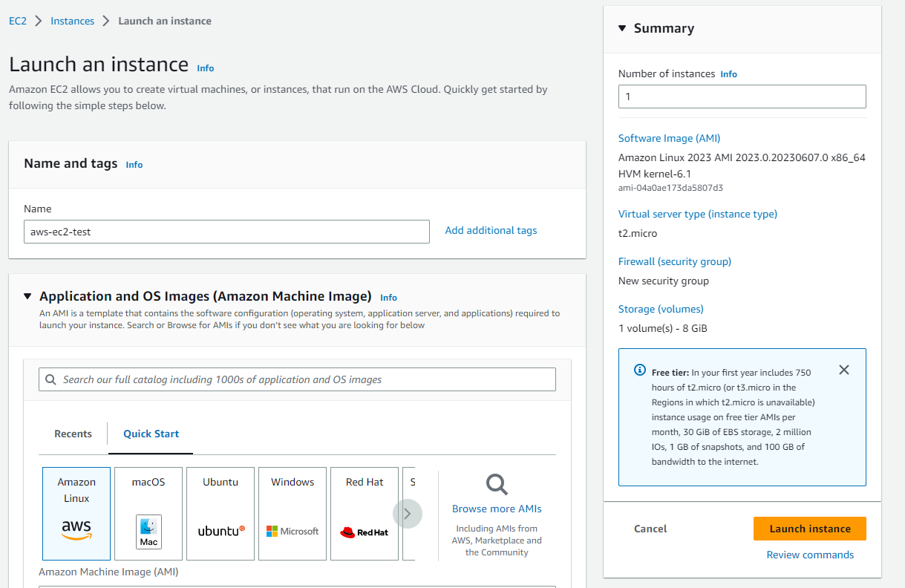Select the Amazon Linux AMI tile

76,513
